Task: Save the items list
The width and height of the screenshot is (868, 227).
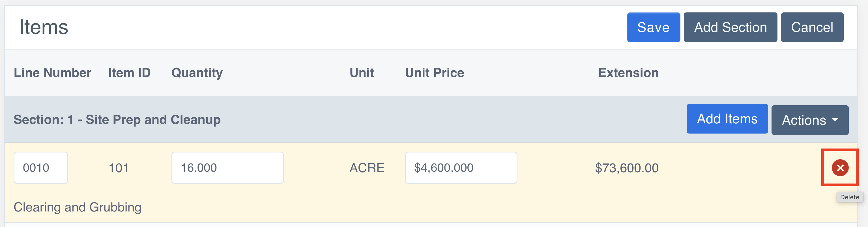Action: tap(653, 27)
